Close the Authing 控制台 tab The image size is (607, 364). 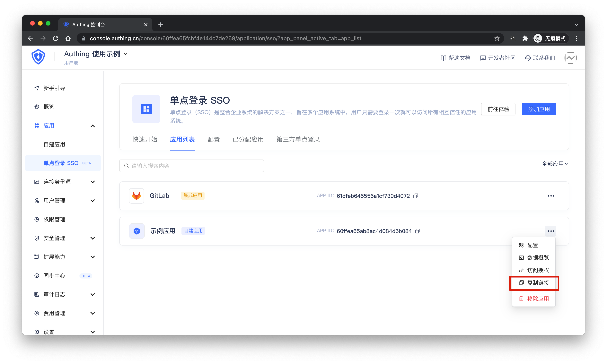click(x=146, y=24)
